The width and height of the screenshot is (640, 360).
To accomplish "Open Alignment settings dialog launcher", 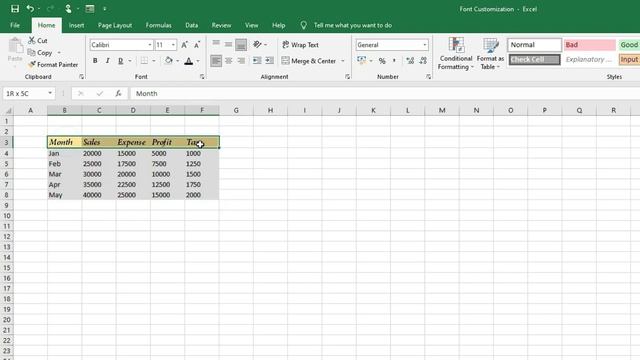I will [347, 77].
